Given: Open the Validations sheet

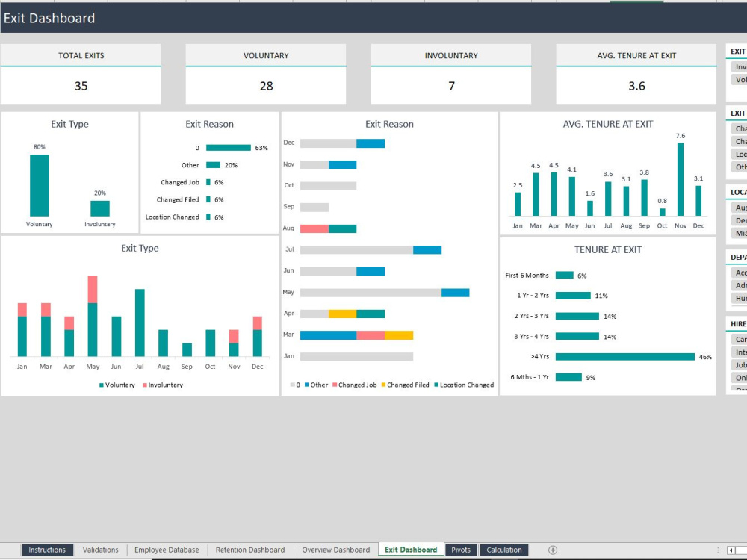Looking at the screenshot, I should coord(100,550).
